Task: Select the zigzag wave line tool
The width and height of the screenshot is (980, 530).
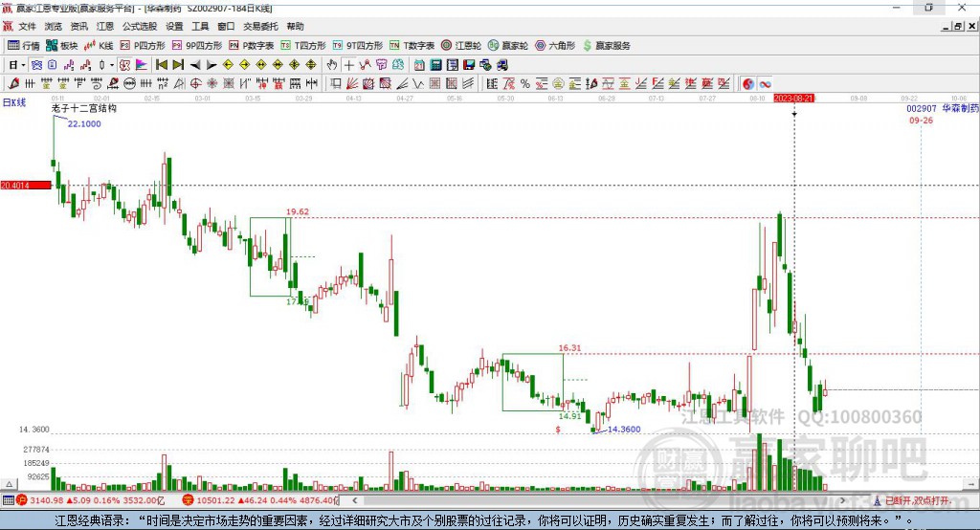Action: tap(417, 84)
